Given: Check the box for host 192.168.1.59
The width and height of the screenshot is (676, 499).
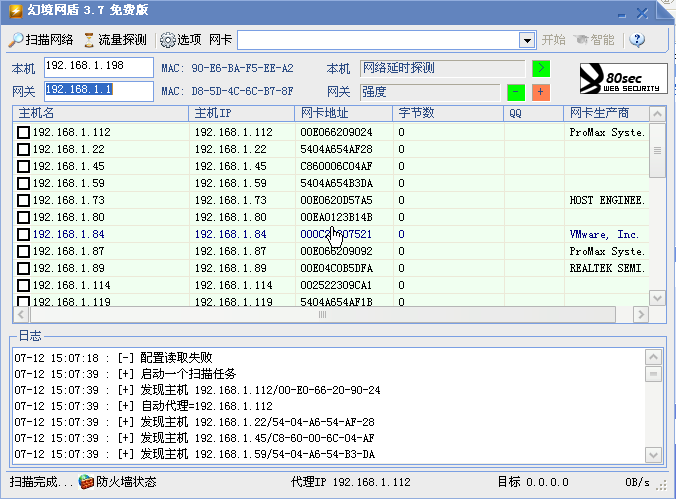Looking at the screenshot, I should tap(23, 183).
